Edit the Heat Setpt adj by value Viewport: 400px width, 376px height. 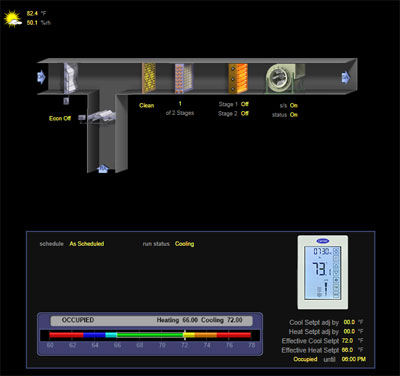[349, 331]
